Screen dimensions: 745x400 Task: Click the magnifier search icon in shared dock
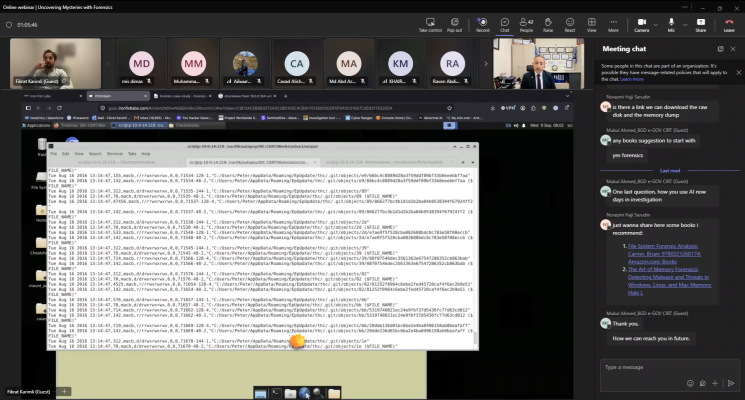pyautogui.click(x=319, y=393)
